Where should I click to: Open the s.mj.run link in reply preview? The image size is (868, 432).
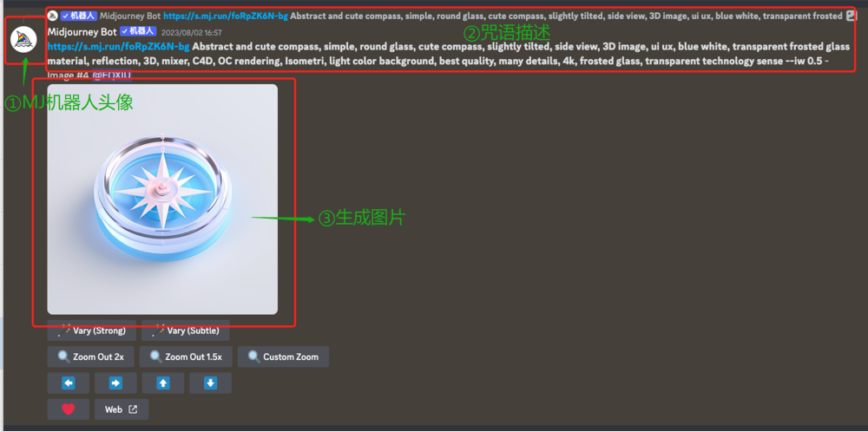[x=226, y=16]
